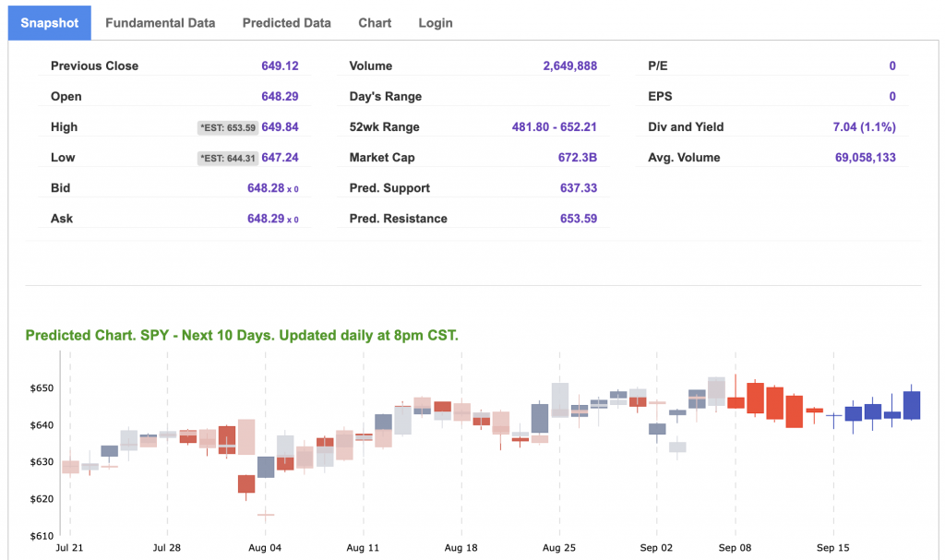Click the Jul 21 date label
The height and width of the screenshot is (560, 945).
[x=69, y=548]
